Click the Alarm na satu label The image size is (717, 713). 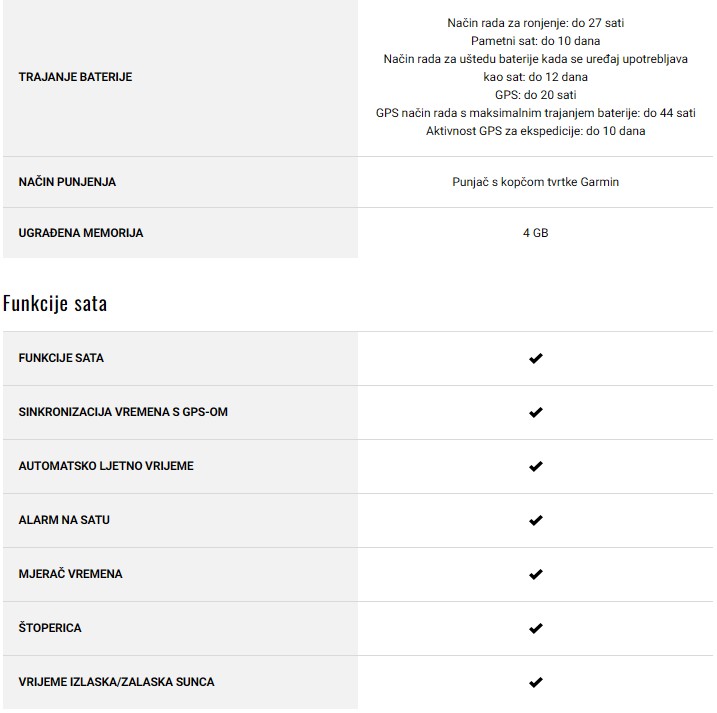64,520
